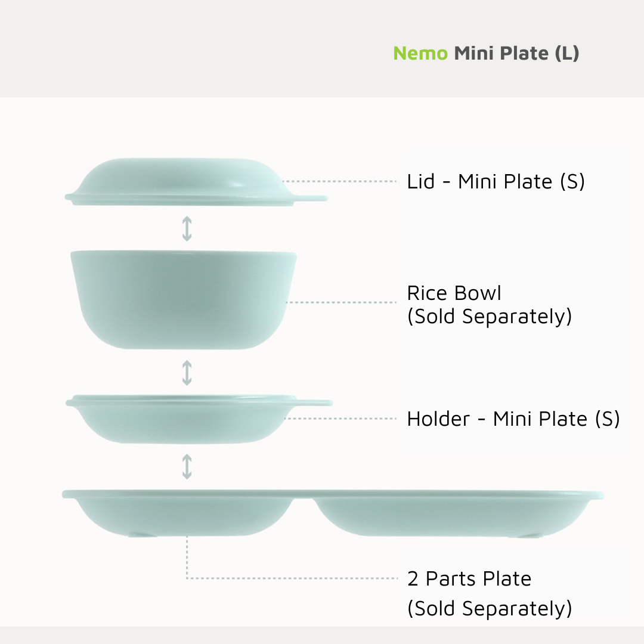Click "(Sold Separately)" under Rice Bowl
This screenshot has width=644, height=644.
point(490,317)
